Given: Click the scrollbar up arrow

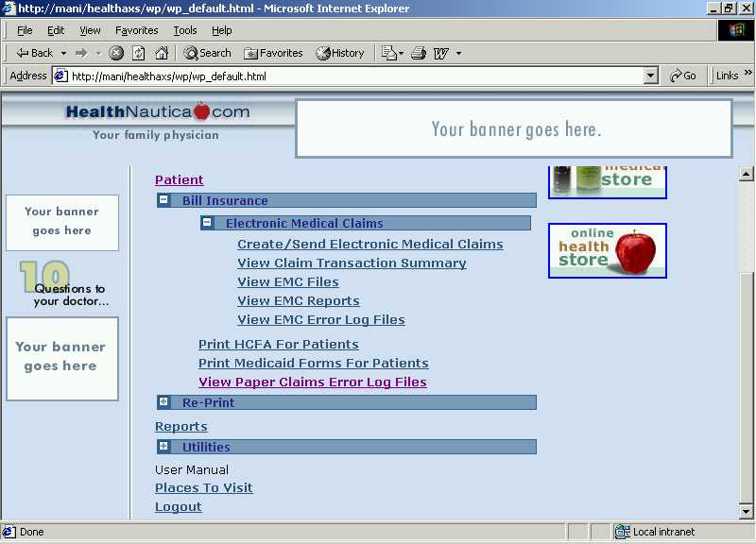Looking at the screenshot, I should click(746, 174).
